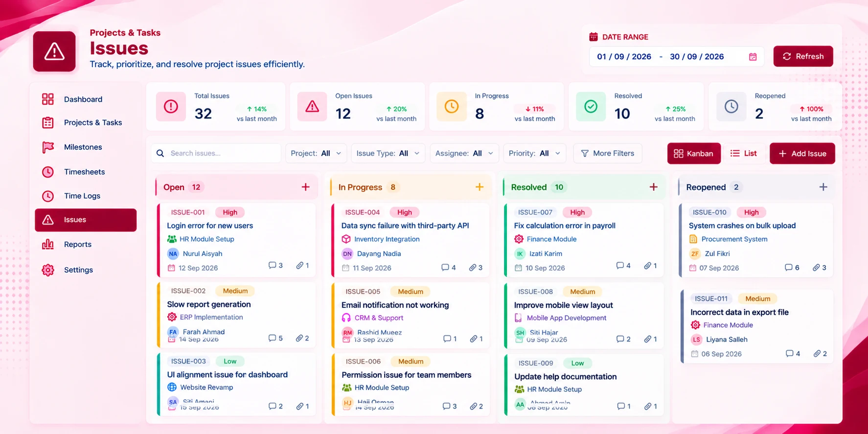
Task: Expand the Priority filter dropdown
Action: [x=534, y=153]
